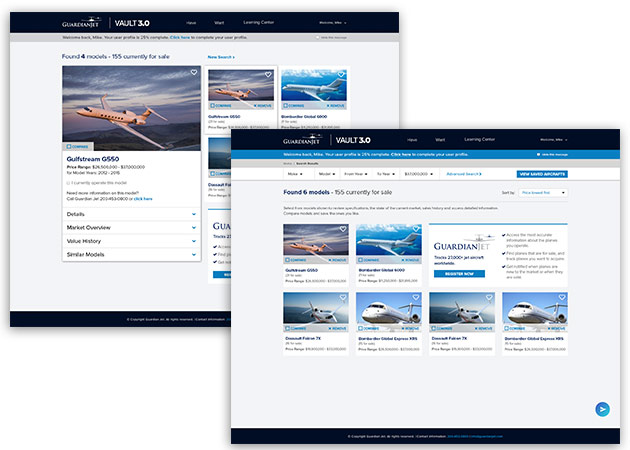Open the $37,000,000 price dropdown
This screenshot has width=630, height=450.
click(x=419, y=174)
